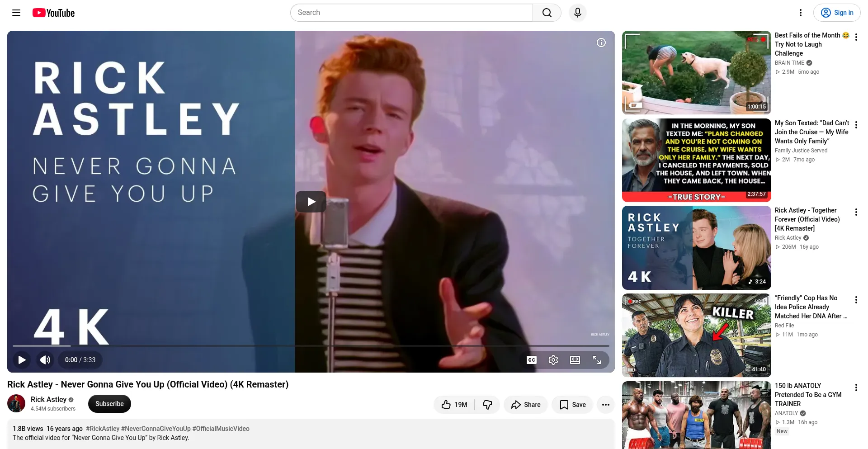
Task: Visit the Red File channel
Action: tap(784, 326)
